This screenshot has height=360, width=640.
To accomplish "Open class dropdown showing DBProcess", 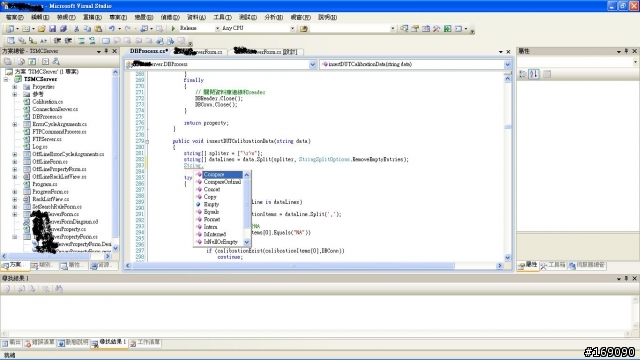I will pos(313,64).
